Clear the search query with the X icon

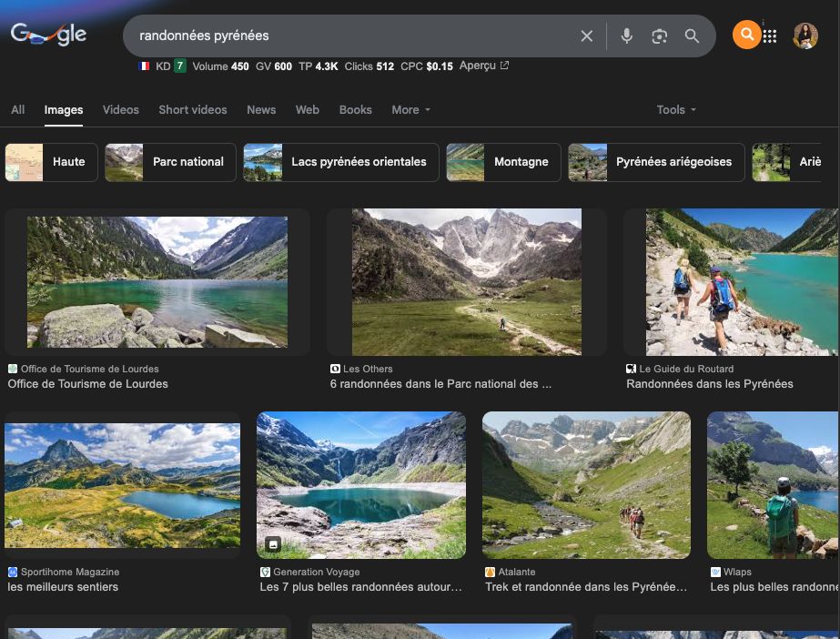(x=587, y=36)
